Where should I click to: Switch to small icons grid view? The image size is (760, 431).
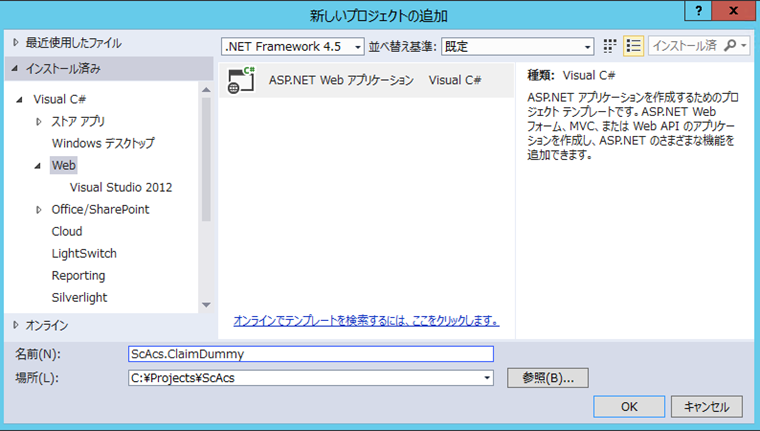coord(610,46)
